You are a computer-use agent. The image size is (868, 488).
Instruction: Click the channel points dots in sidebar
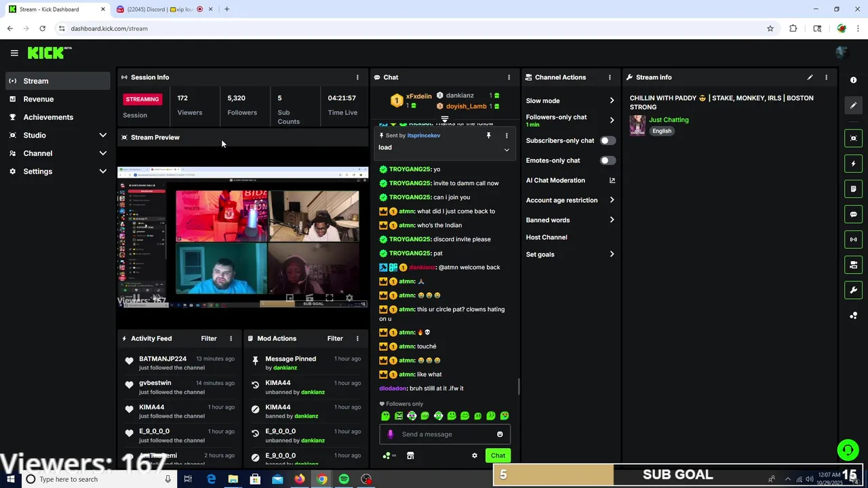(x=853, y=315)
